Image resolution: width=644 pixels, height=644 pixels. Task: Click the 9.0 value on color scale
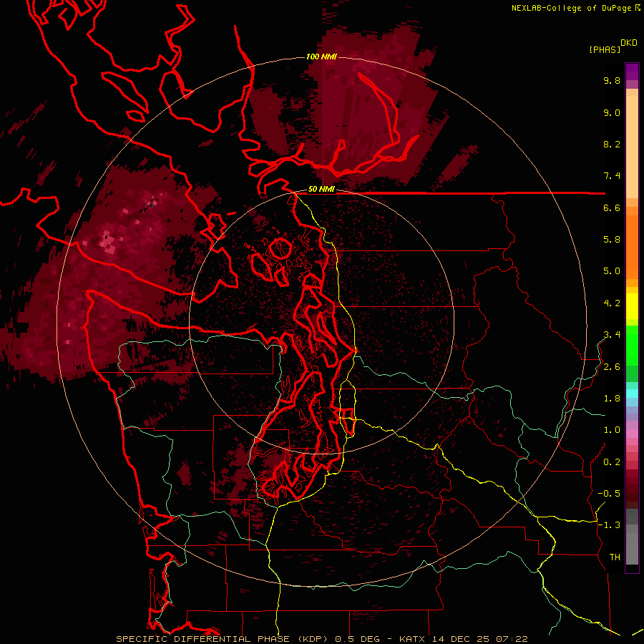click(612, 112)
